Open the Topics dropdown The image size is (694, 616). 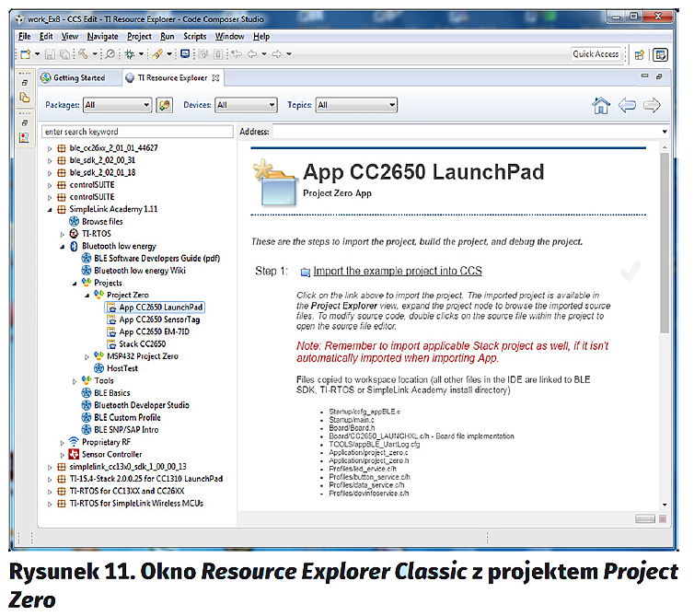point(355,106)
